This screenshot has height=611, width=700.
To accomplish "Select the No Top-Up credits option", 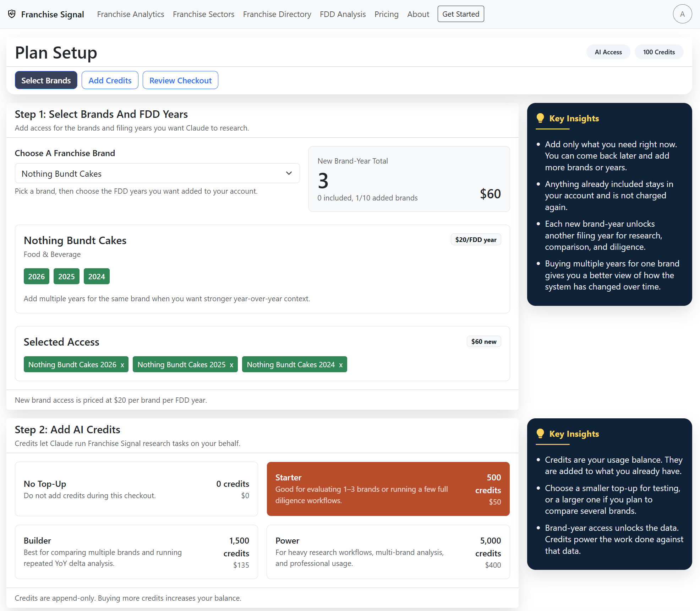I will click(x=136, y=489).
